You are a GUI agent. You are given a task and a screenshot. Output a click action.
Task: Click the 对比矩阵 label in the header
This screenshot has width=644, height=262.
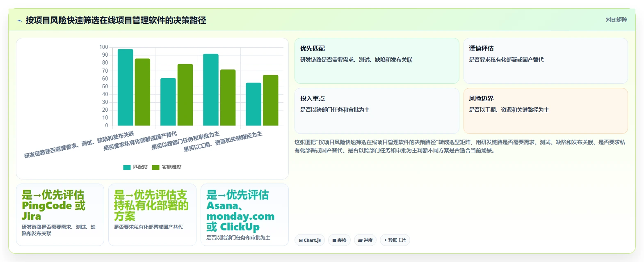pos(616,20)
